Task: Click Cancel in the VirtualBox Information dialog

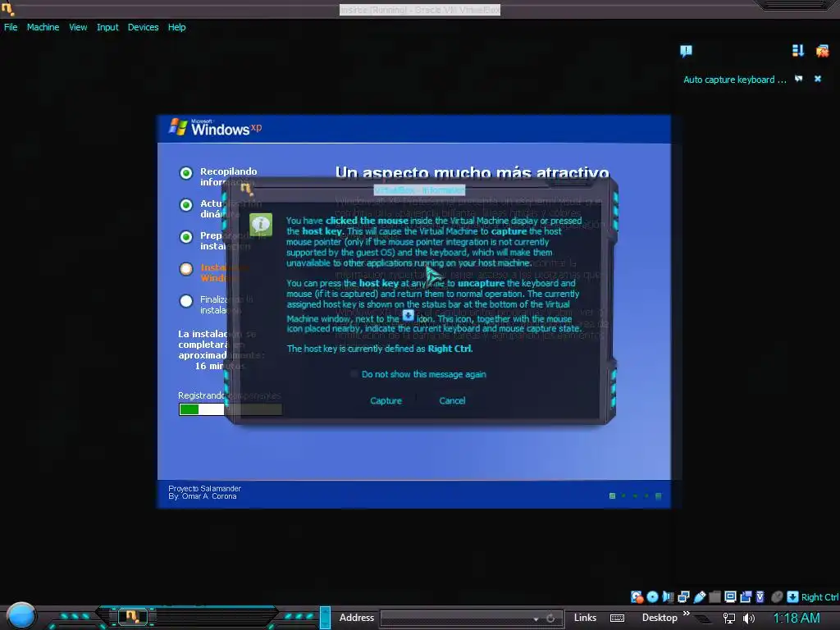Action: pyautogui.click(x=452, y=400)
